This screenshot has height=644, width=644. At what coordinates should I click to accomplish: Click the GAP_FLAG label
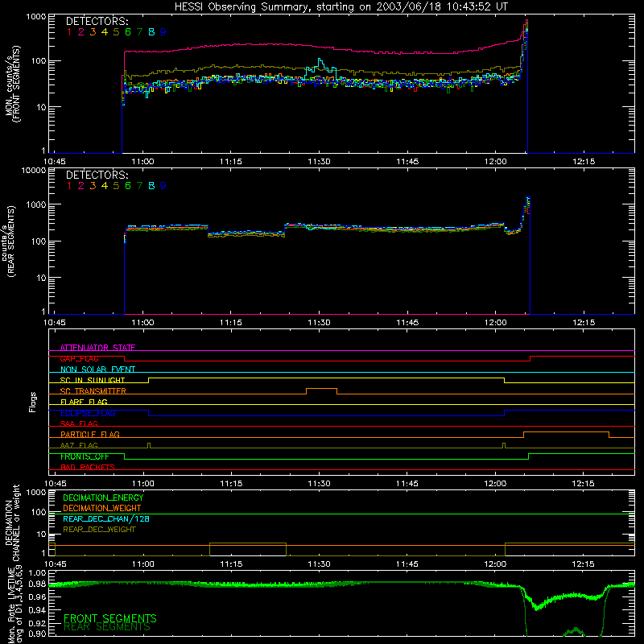79,358
